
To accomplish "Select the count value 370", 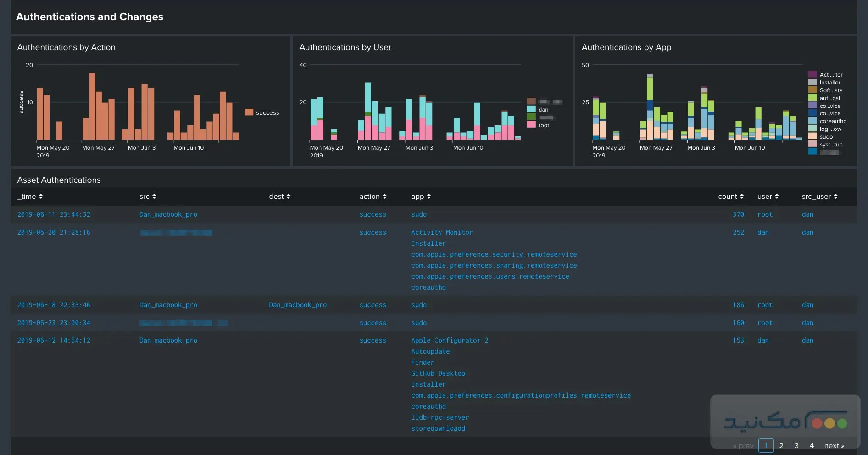I will click(x=738, y=214).
